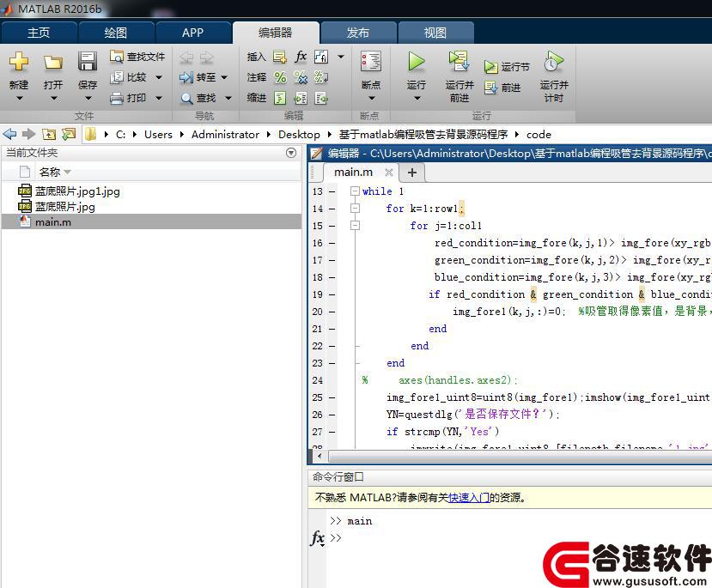Click the comment percent icon
Viewport: 712px width, 588px height.
pos(280,77)
